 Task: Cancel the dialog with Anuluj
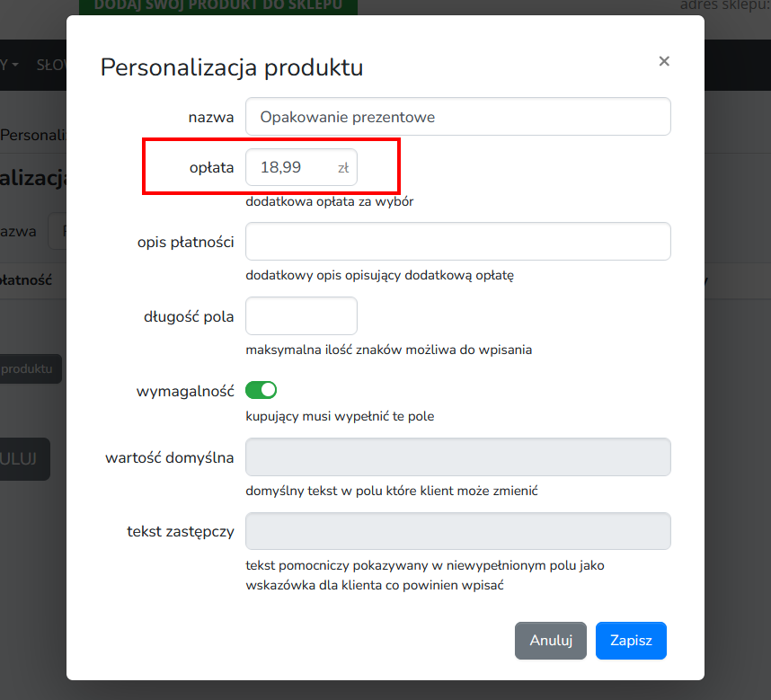click(x=551, y=641)
